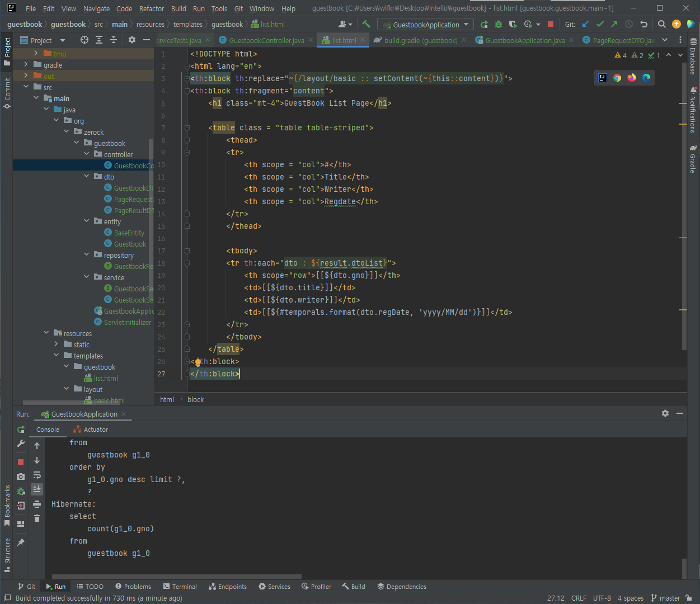This screenshot has height=604, width=700.
Task: Expand the static folder
Action: coord(56,345)
